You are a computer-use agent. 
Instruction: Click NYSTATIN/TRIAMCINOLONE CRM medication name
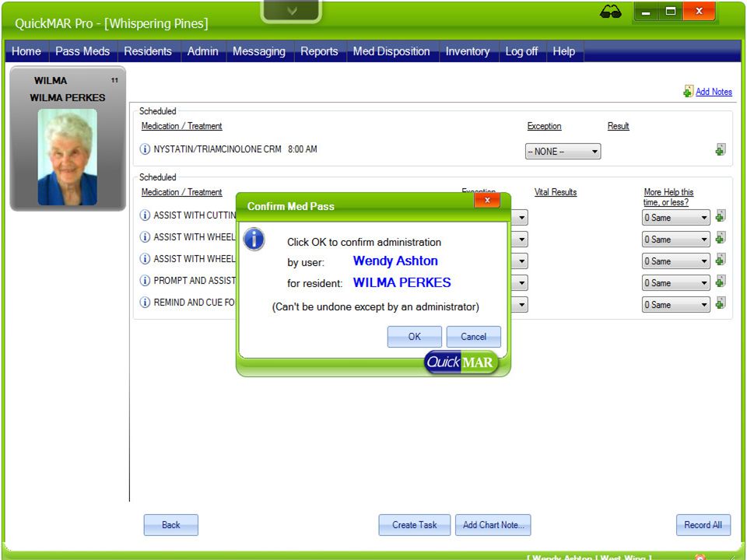(x=217, y=149)
